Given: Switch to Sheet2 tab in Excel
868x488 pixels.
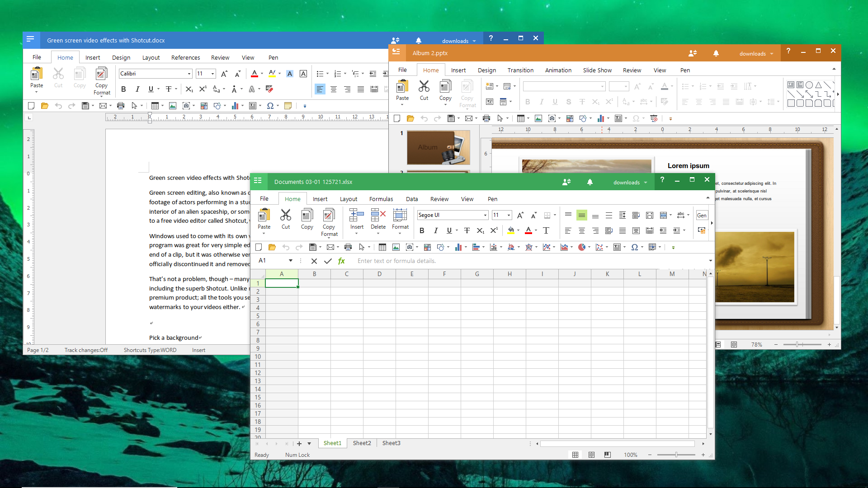Looking at the screenshot, I should (361, 443).
